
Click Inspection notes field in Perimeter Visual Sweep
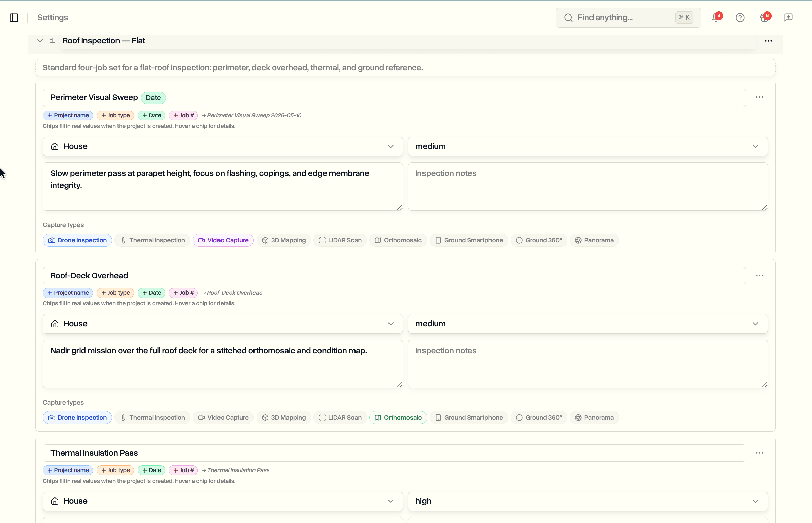point(587,186)
